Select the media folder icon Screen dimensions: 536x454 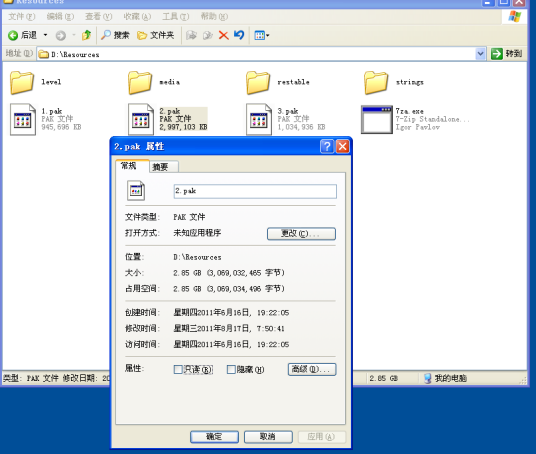click(140, 82)
